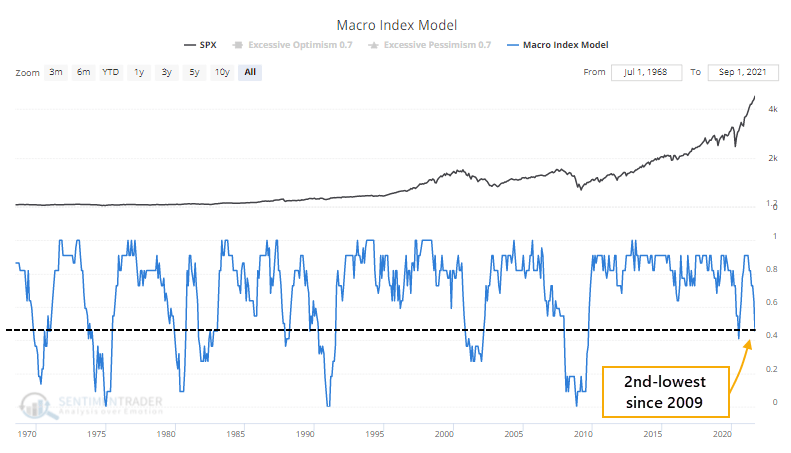Select the YTD zoom option
The width and height of the screenshot is (791, 453).
click(110, 72)
